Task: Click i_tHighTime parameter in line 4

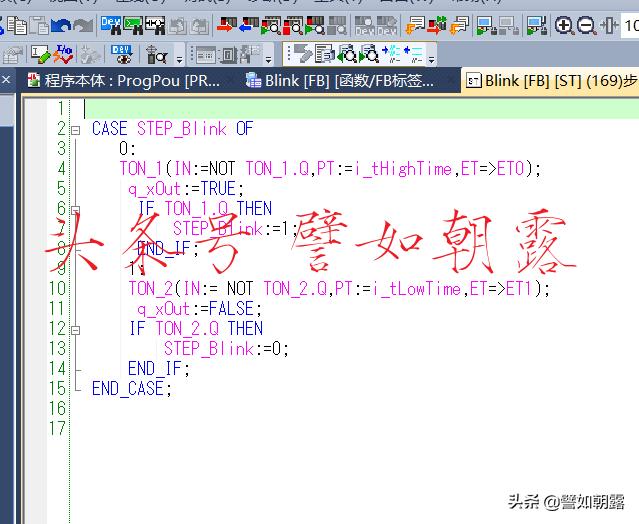Action: tap(403, 169)
